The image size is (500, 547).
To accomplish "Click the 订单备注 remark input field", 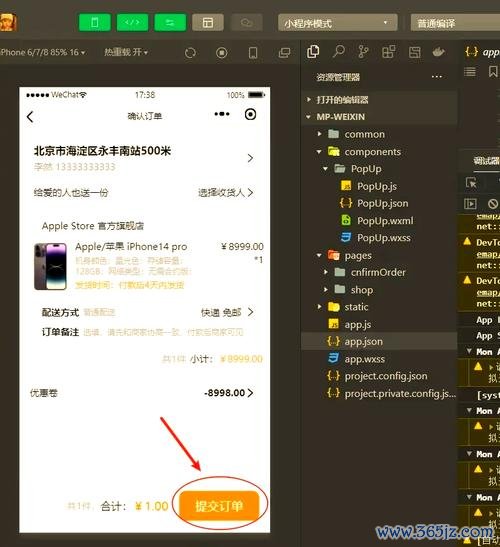I will (163, 332).
